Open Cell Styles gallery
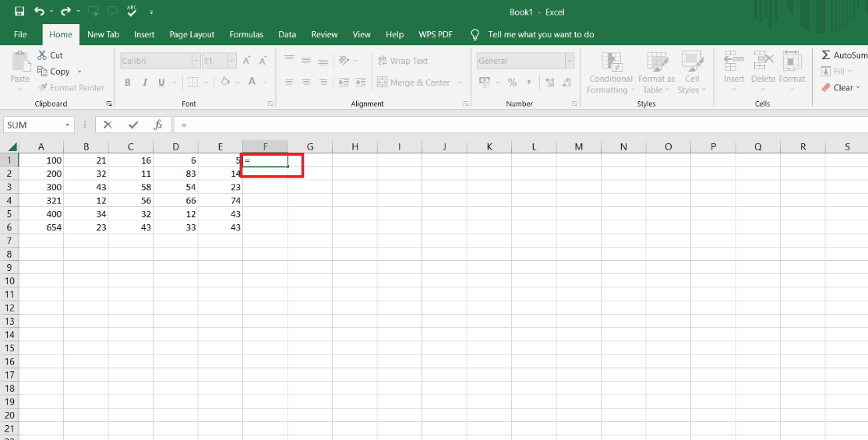Screen dimensions: 868x440 click(692, 72)
